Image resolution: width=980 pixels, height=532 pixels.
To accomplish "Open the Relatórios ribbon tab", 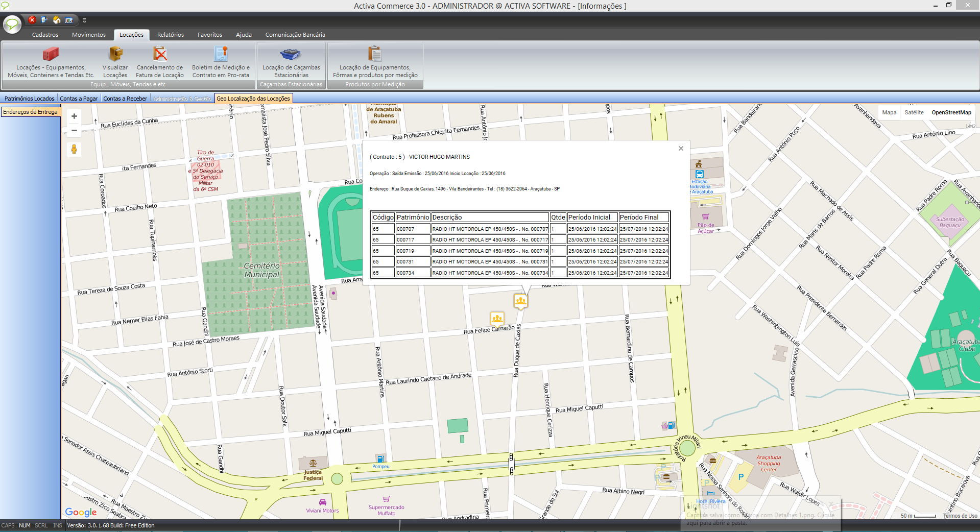I will (170, 35).
